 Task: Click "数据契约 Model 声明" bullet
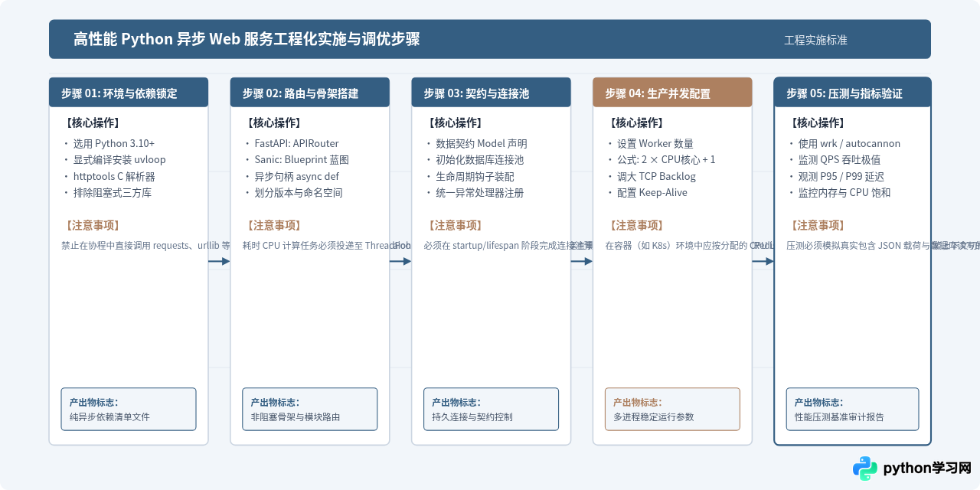click(482, 143)
